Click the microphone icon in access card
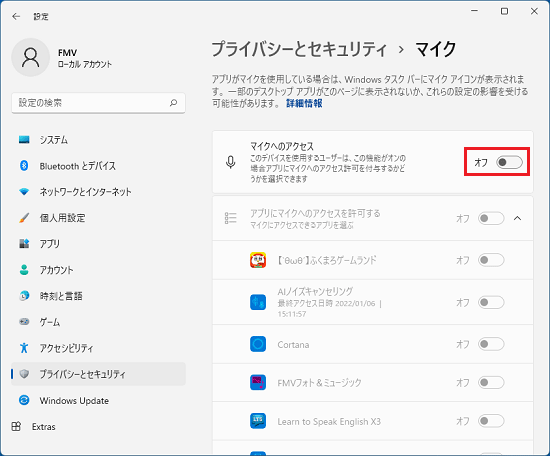 [230, 162]
